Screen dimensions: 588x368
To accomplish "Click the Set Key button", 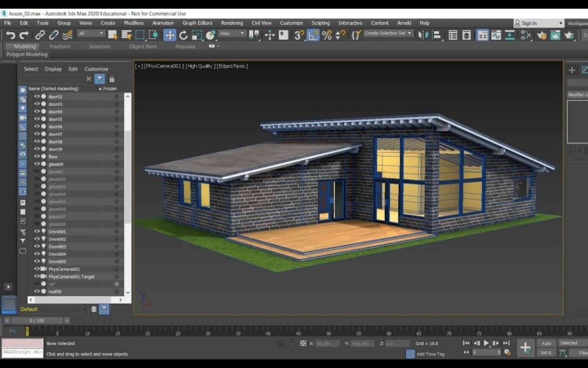I will click(546, 353).
